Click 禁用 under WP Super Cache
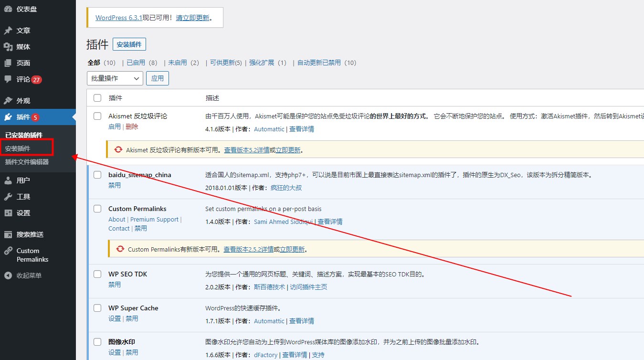This screenshot has height=360, width=644. [132, 318]
